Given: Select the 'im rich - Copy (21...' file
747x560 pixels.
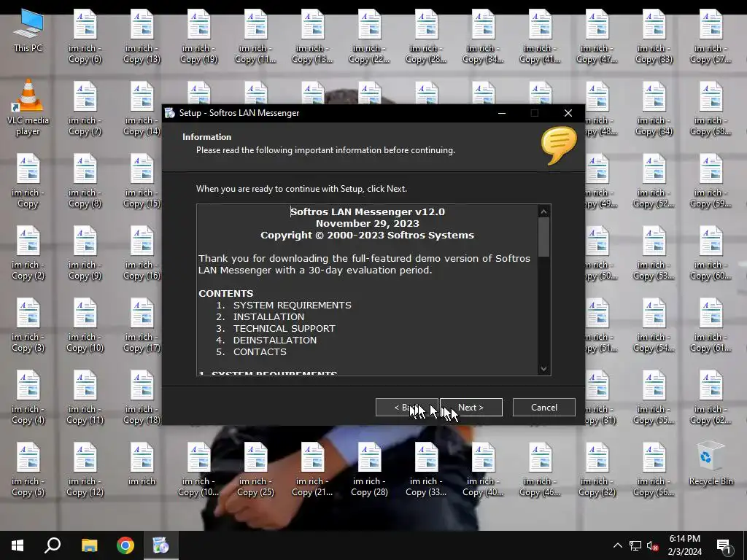Looking at the screenshot, I should tap(312, 471).
